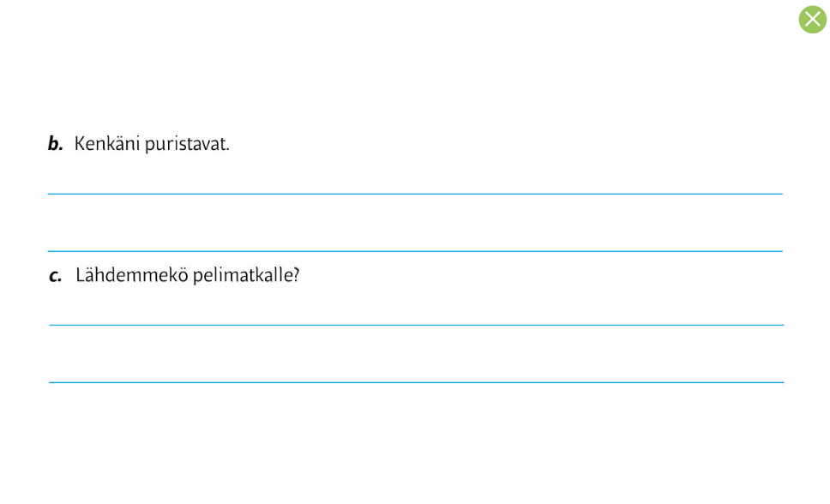Click the word "pelimatkalle"
The image size is (830, 504).
click(242, 276)
